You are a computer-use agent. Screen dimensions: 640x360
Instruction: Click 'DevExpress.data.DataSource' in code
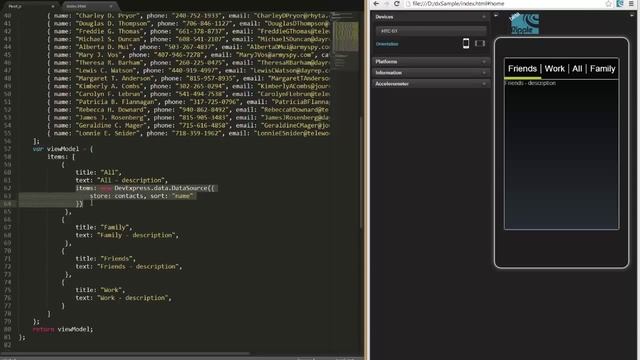tap(161, 188)
